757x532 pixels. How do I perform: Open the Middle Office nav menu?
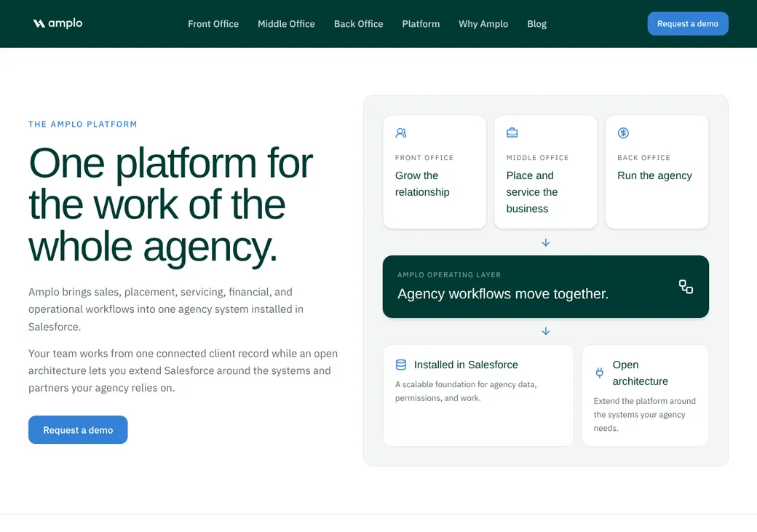click(286, 24)
